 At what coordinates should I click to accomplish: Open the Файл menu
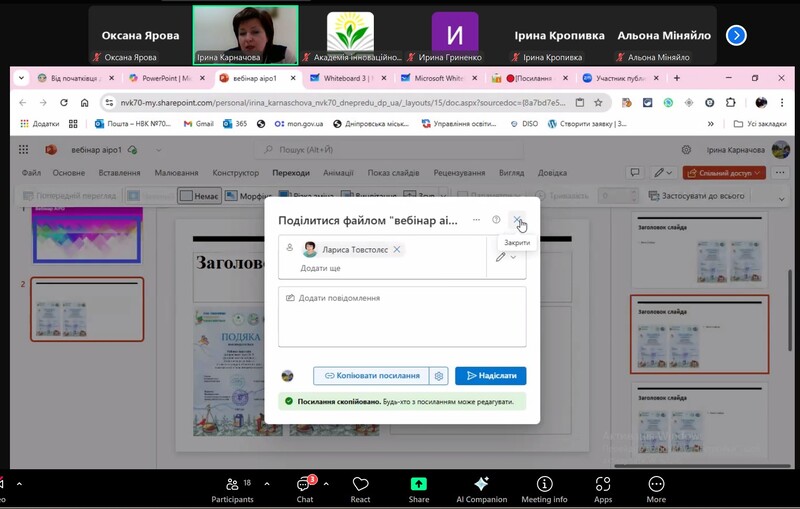coord(31,172)
